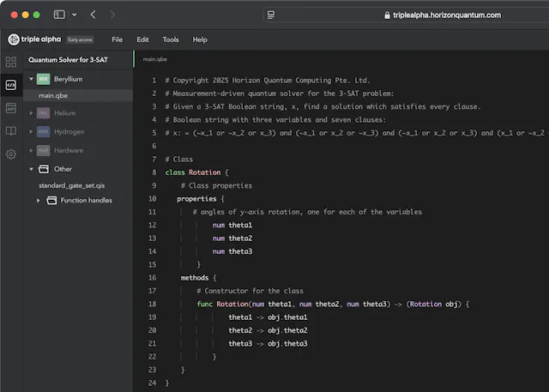This screenshot has height=392, width=549.
Task: Click line number 8 in gutter
Action: tap(154, 172)
